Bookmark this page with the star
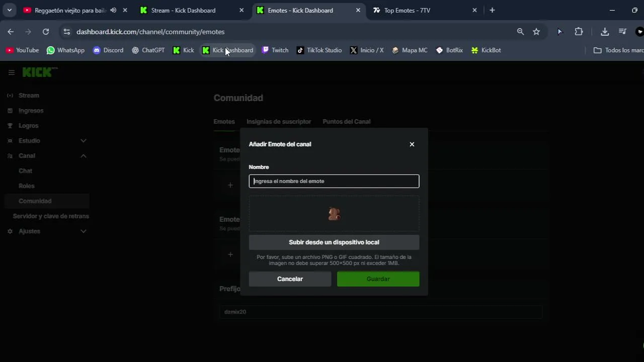 pos(536,32)
